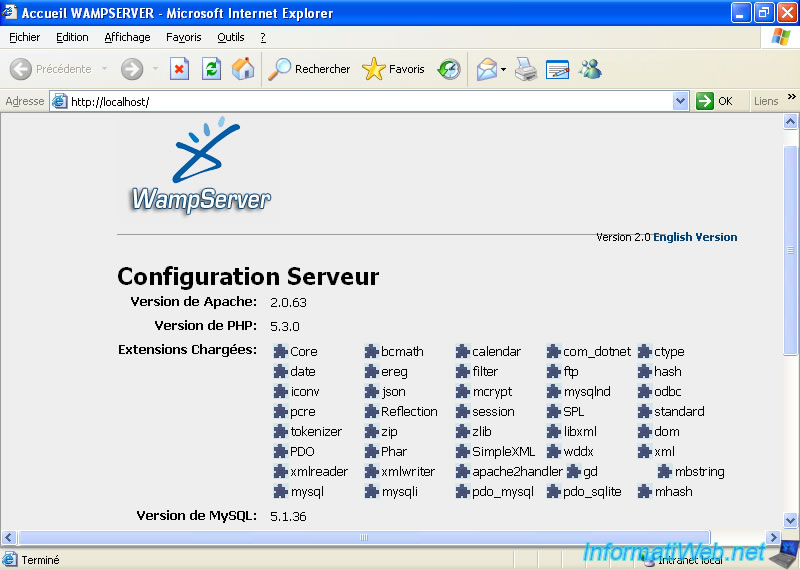The width and height of the screenshot is (800, 570).
Task: Open the Edition menu
Action: tap(72, 37)
